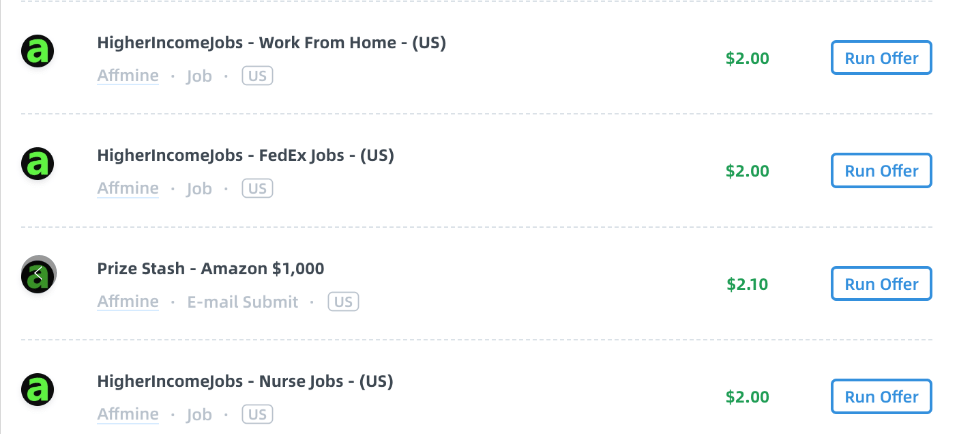Open HigherIncomeJobs - Work From Home title
Screen dimensions: 959x434
point(272,43)
